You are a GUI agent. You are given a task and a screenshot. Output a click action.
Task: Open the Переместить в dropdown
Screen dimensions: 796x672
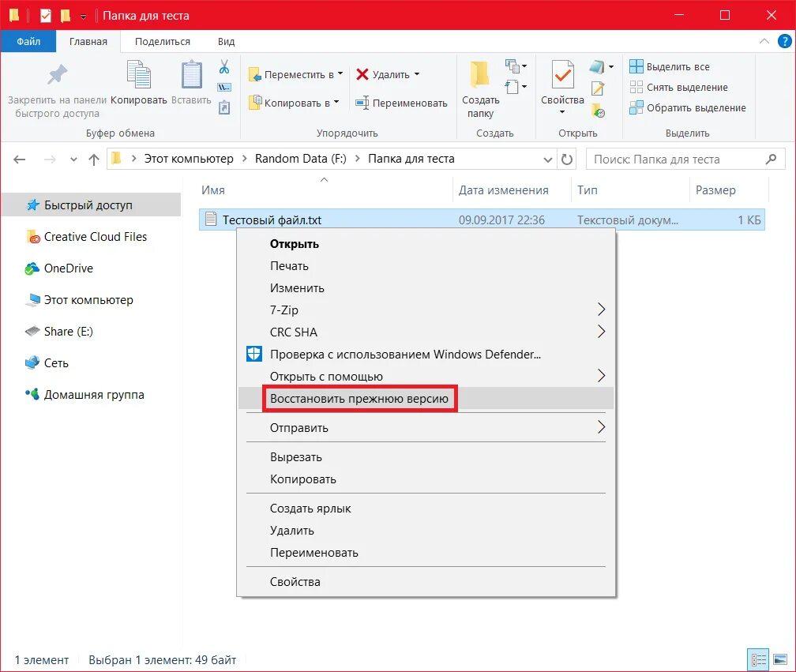[295, 74]
